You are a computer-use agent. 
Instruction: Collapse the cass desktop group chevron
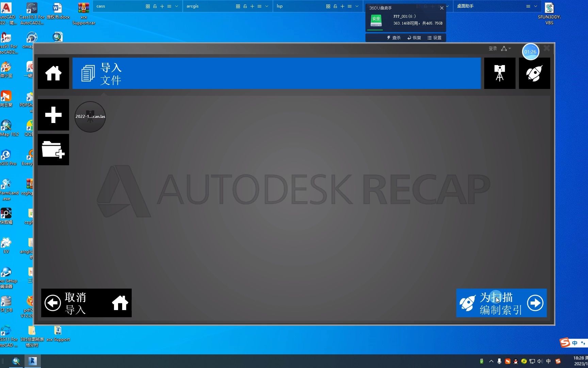[177, 6]
